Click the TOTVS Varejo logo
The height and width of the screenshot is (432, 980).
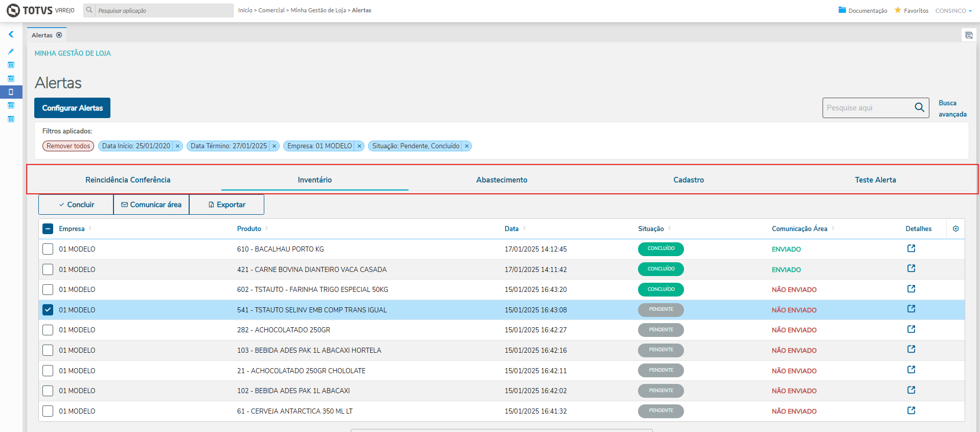click(x=40, y=10)
